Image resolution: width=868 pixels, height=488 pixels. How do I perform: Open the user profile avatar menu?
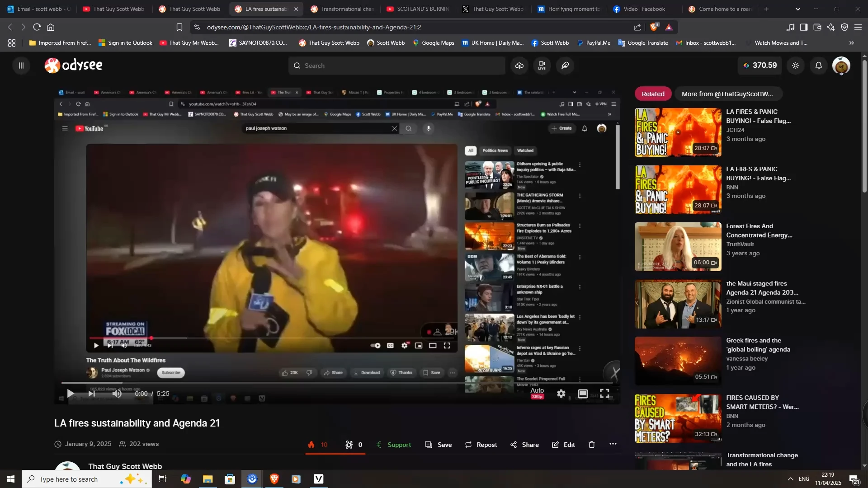[x=841, y=66]
